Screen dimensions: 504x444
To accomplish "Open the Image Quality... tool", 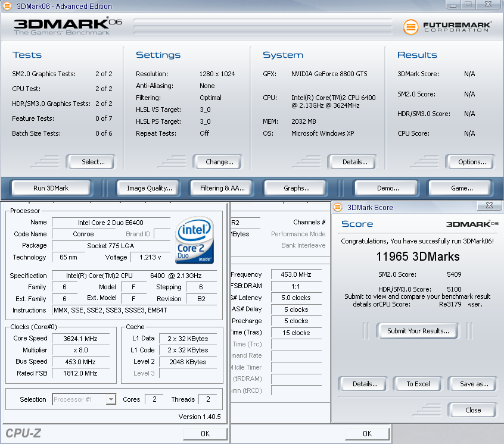I will 149,188.
